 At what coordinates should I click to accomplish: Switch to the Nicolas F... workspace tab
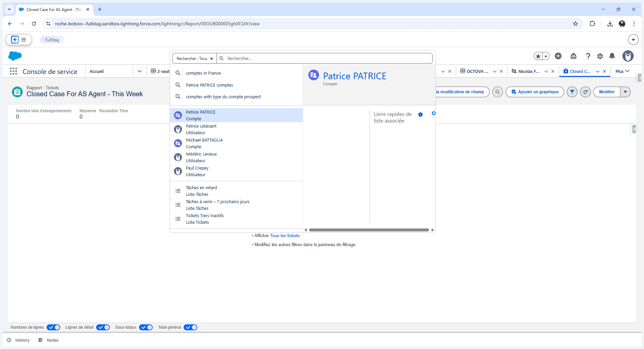(526, 71)
